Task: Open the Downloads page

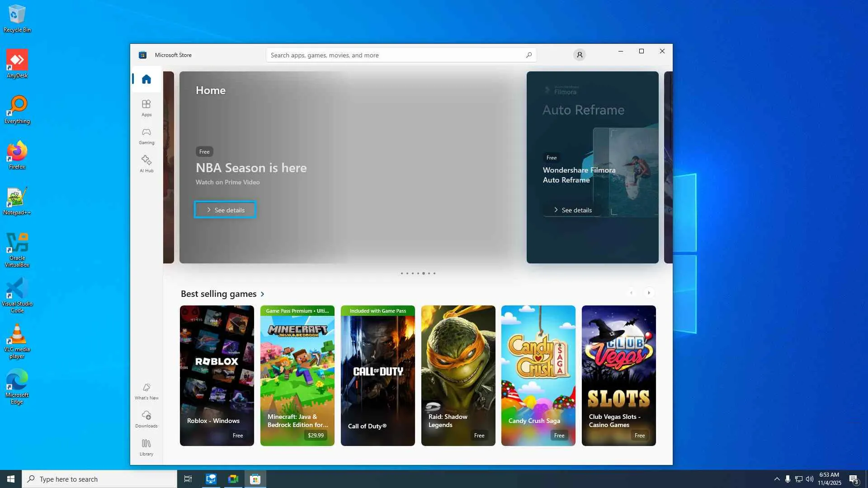Action: [146, 419]
